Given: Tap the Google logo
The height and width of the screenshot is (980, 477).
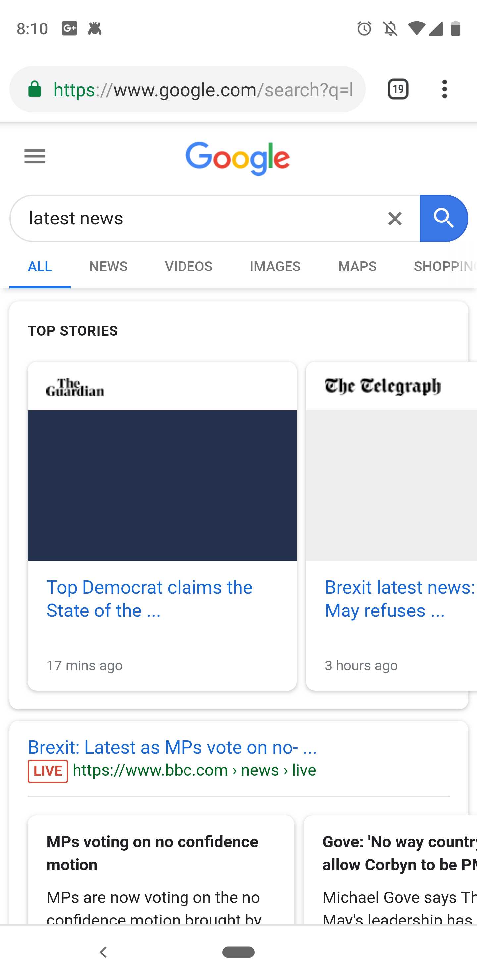Looking at the screenshot, I should pyautogui.click(x=238, y=158).
